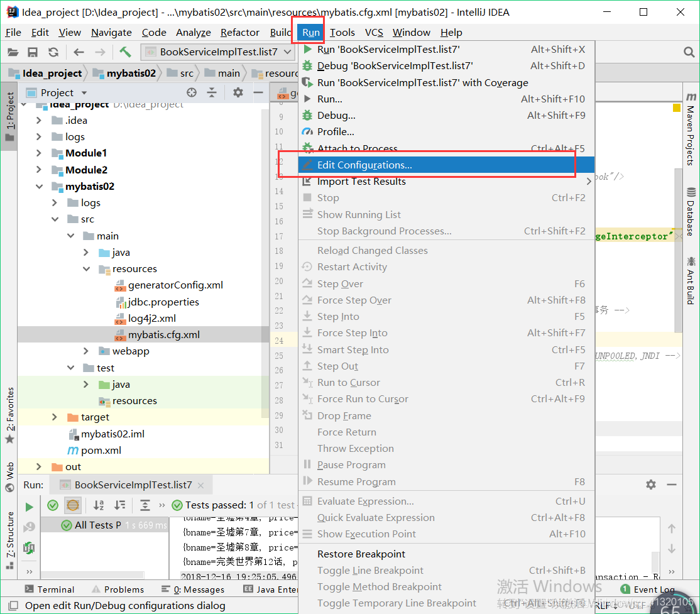Select Debug... menu item

point(446,115)
